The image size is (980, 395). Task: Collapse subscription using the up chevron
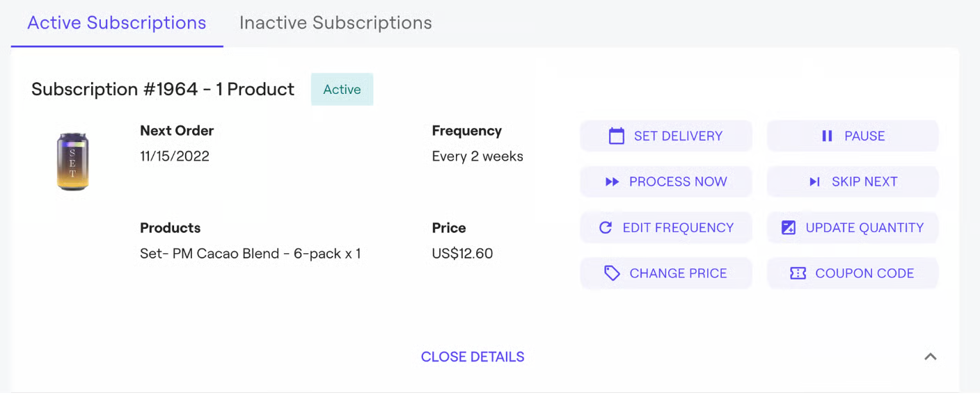(930, 357)
